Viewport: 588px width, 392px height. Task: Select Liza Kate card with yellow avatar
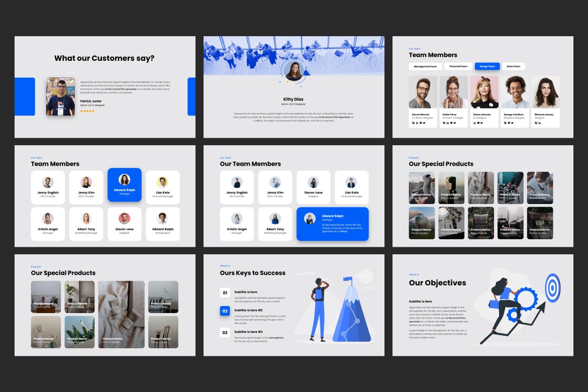(162, 187)
